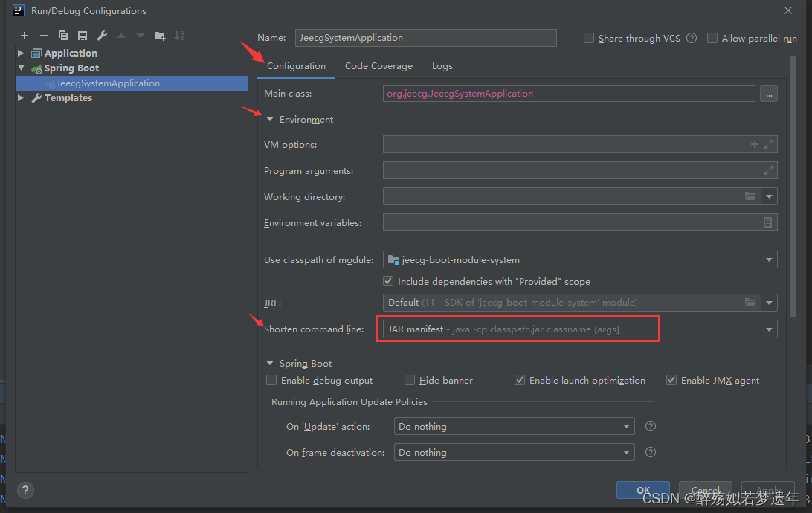812x513 pixels.
Task: Click inside the Name input field
Action: pyautogui.click(x=425, y=37)
